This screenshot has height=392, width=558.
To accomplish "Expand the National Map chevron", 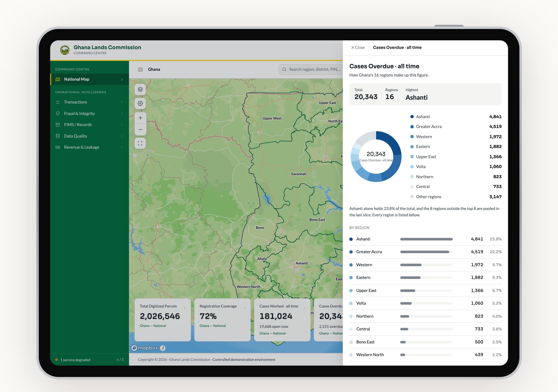I will coord(122,79).
